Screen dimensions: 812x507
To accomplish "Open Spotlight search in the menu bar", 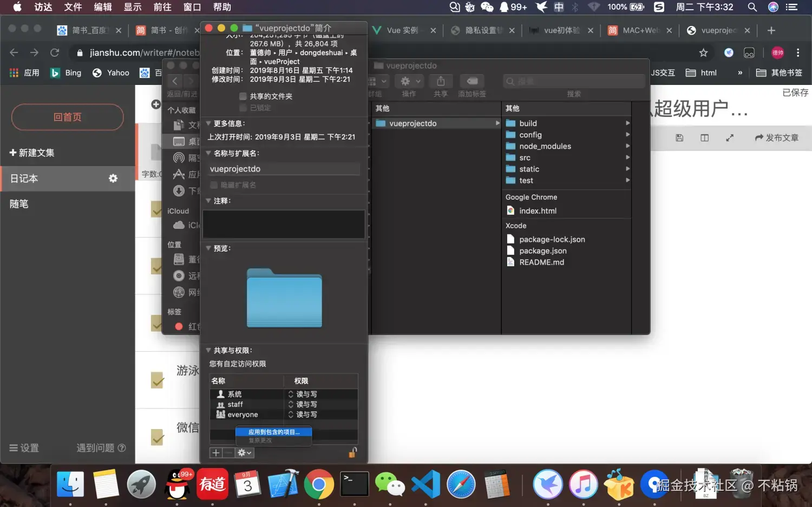I will 752,7.
